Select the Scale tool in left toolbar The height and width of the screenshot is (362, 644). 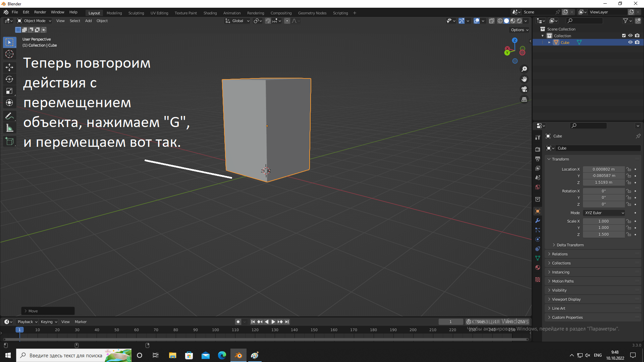[x=9, y=91]
